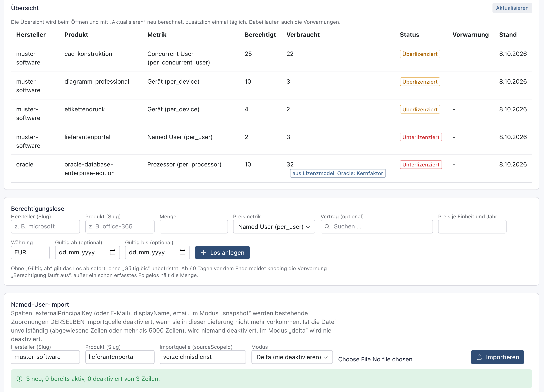Click the Übersicht heading
The height and width of the screenshot is (392, 544).
pos(25,8)
